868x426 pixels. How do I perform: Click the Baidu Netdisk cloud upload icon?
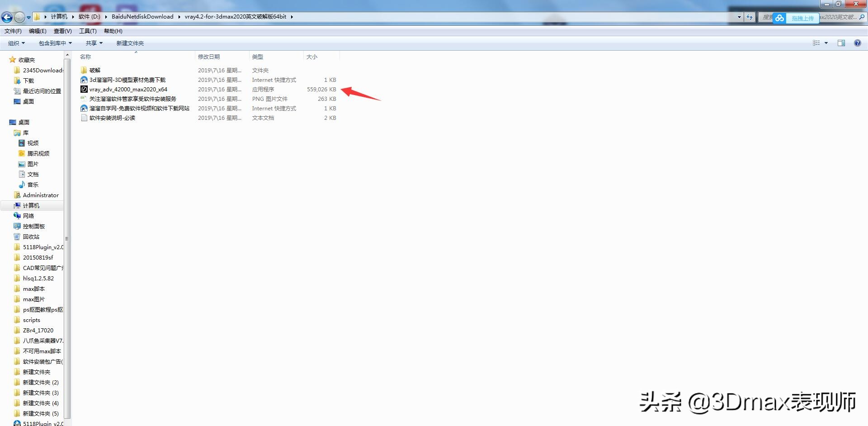(x=779, y=18)
